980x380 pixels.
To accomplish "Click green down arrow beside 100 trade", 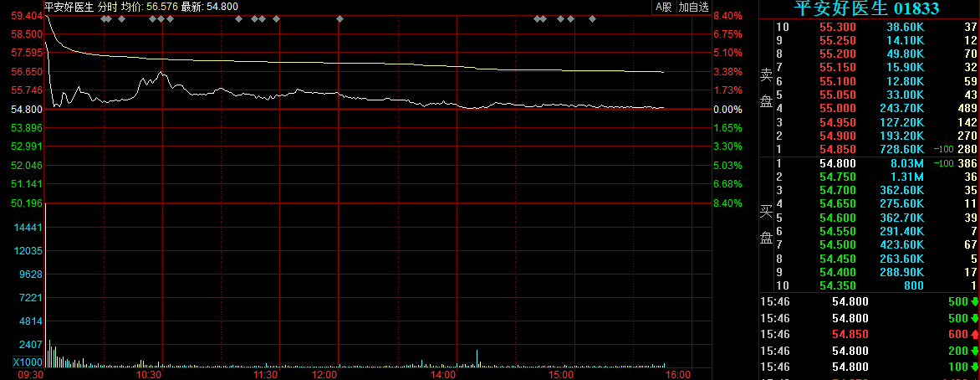I will [974, 367].
